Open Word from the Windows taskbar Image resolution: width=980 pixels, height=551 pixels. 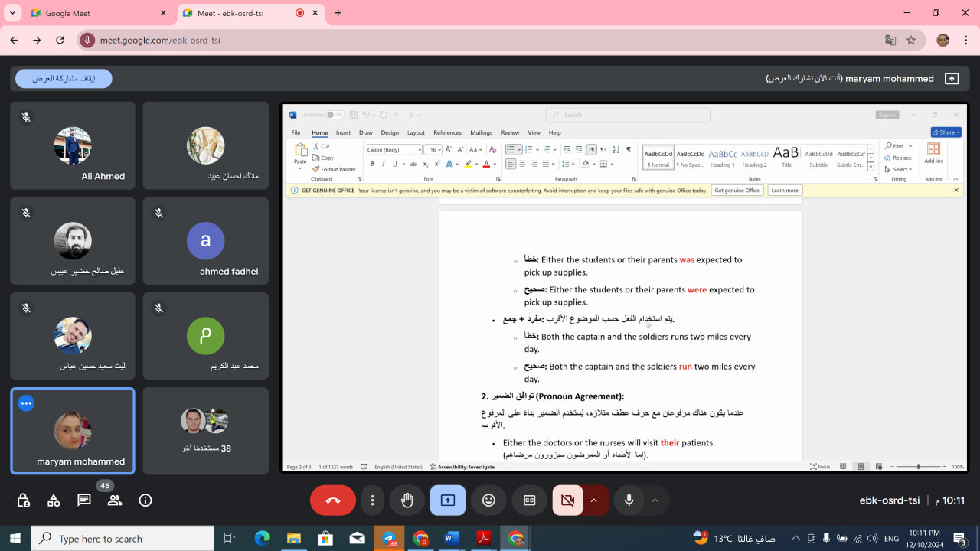coord(452,539)
